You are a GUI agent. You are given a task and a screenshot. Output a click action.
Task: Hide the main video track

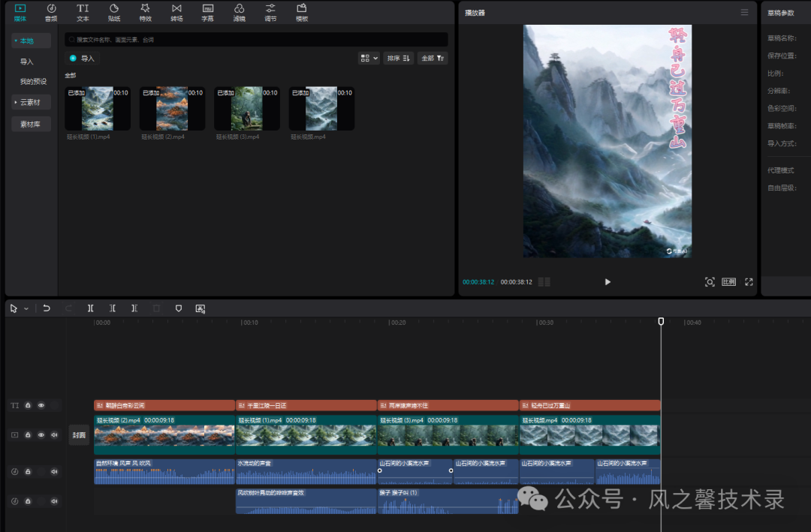[x=41, y=434]
